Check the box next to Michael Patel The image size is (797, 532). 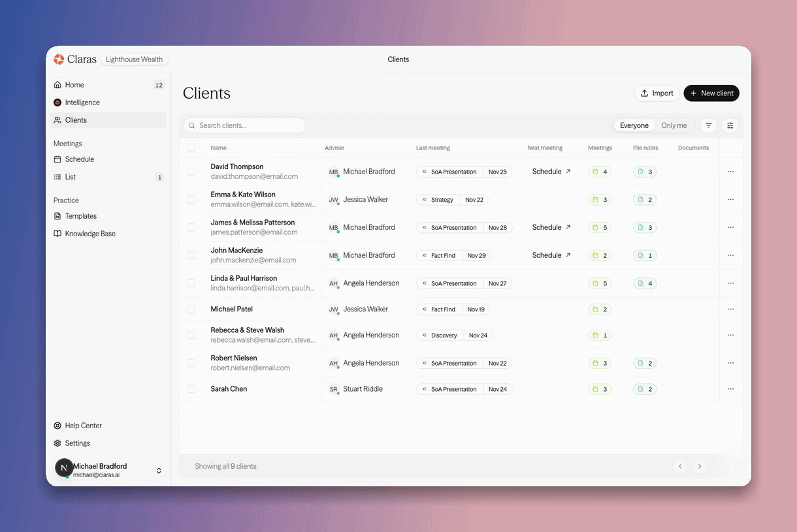point(191,309)
